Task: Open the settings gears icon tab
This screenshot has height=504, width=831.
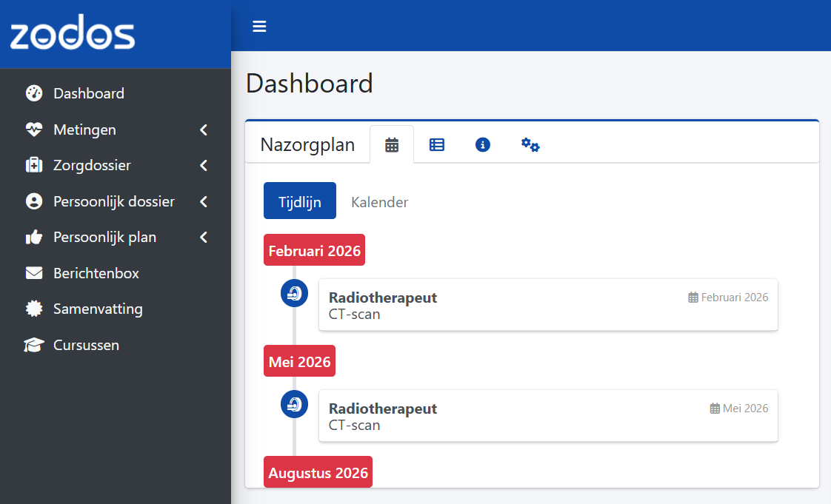Action: 530,145
